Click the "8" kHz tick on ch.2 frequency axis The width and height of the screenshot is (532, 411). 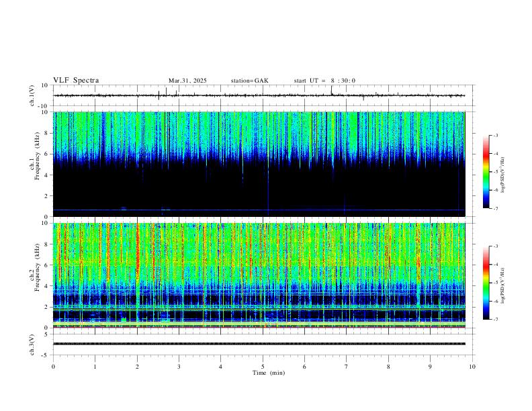46,244
